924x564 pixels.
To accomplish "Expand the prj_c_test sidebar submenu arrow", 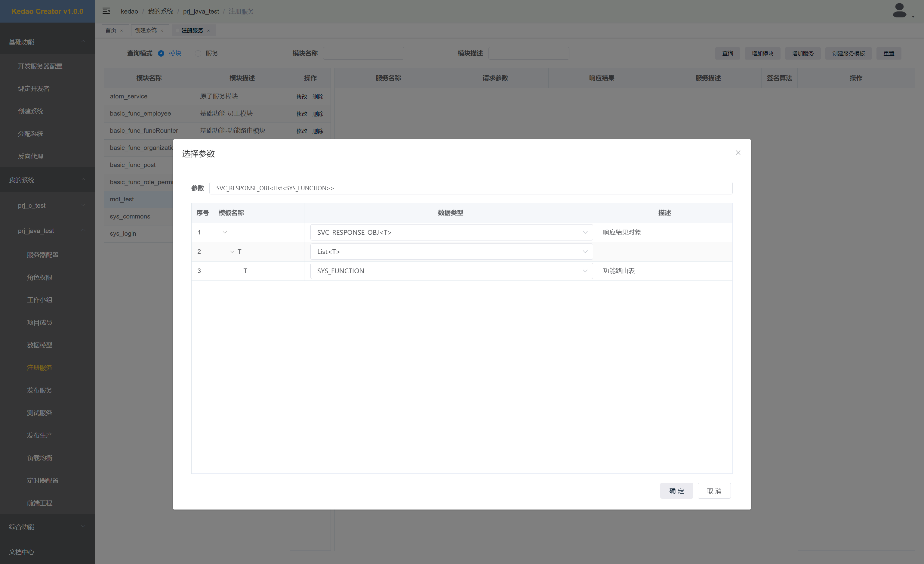I will click(x=83, y=205).
